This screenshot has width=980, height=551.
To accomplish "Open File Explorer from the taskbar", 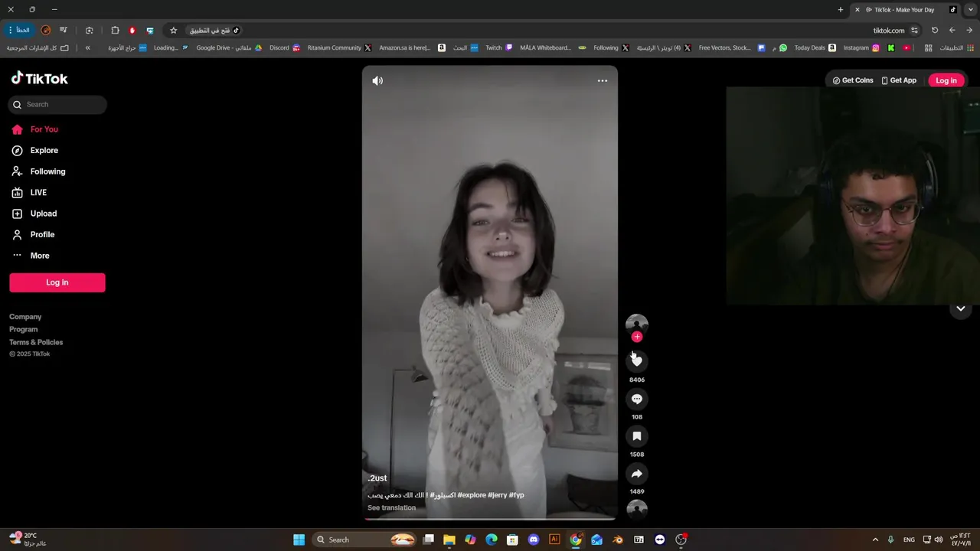I will click(x=449, y=540).
